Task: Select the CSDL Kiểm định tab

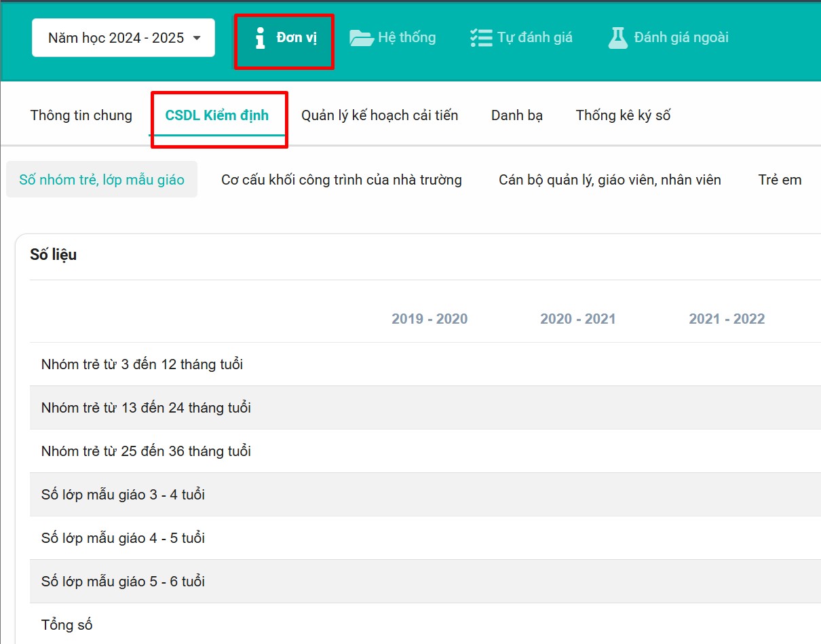Action: click(217, 115)
